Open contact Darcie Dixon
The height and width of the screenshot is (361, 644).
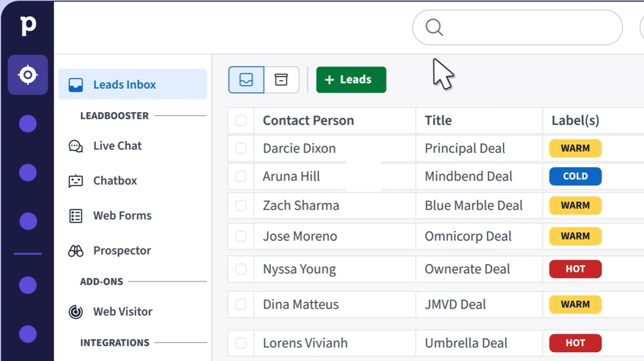click(299, 148)
